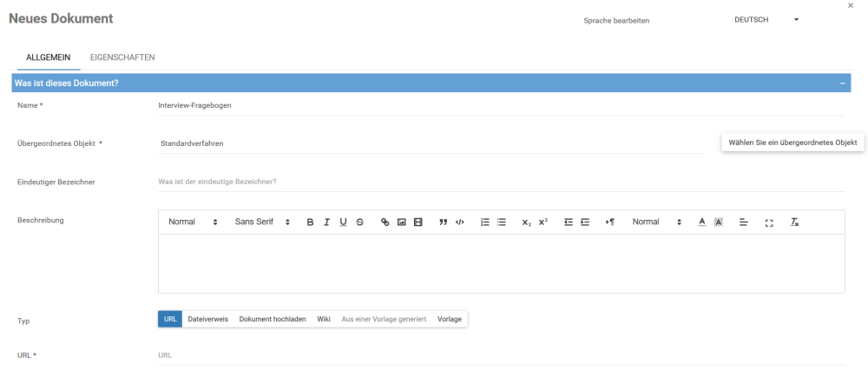Click the Standardverfahren parent object field
This screenshot has height=378, width=868.
431,143
